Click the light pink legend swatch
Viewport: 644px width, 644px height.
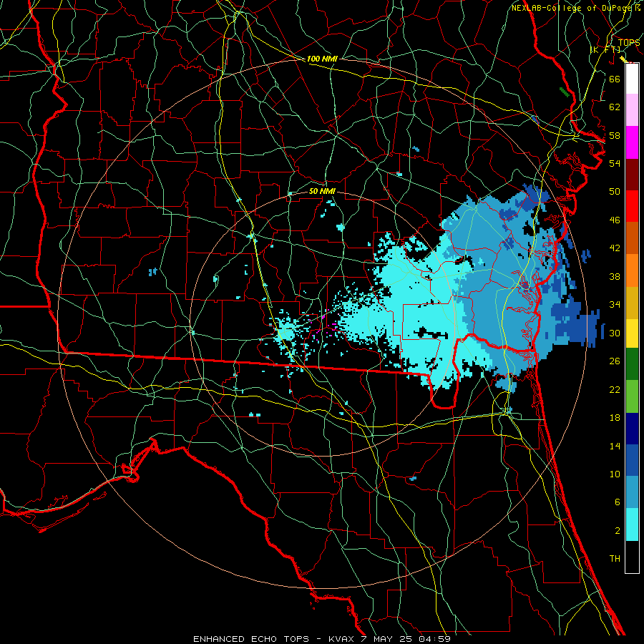coord(632,110)
